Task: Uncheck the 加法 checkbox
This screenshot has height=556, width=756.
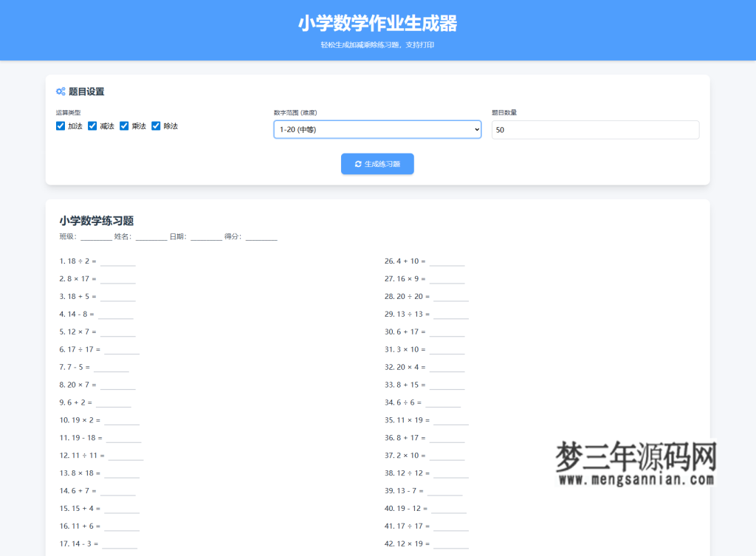Action: [x=60, y=126]
